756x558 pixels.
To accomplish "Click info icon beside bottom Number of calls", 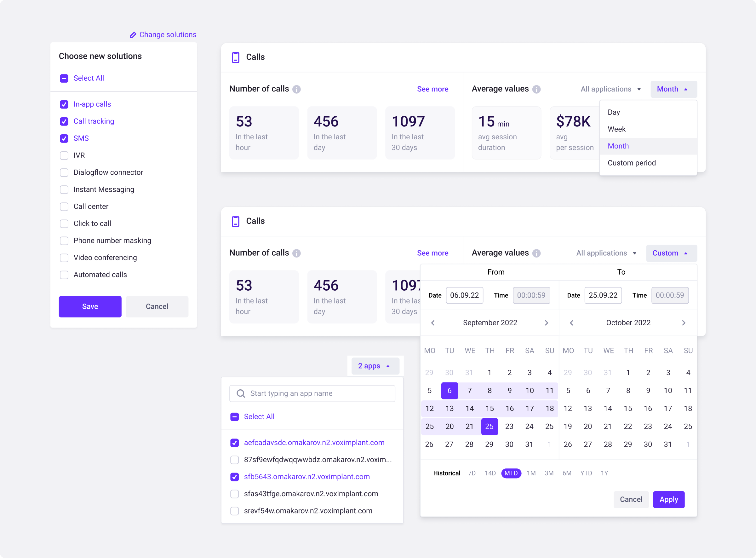I will click(296, 253).
